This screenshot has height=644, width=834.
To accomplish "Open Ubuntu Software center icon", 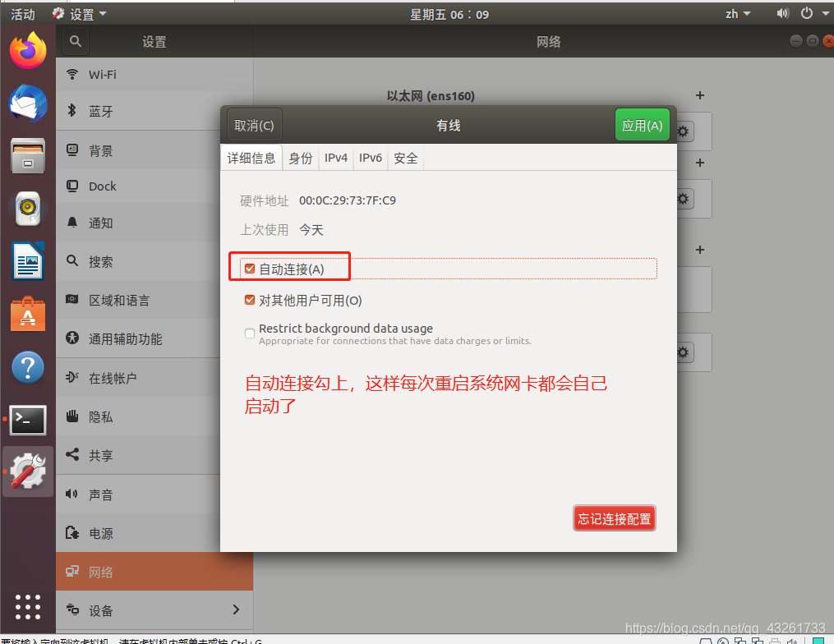I will coord(28,315).
